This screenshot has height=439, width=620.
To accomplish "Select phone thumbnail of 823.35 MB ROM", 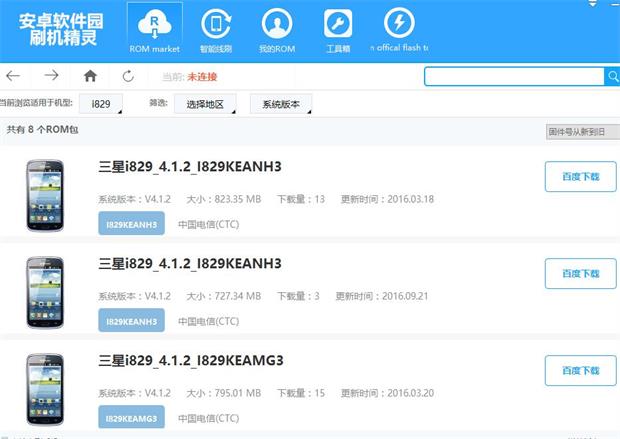I will coord(45,195).
